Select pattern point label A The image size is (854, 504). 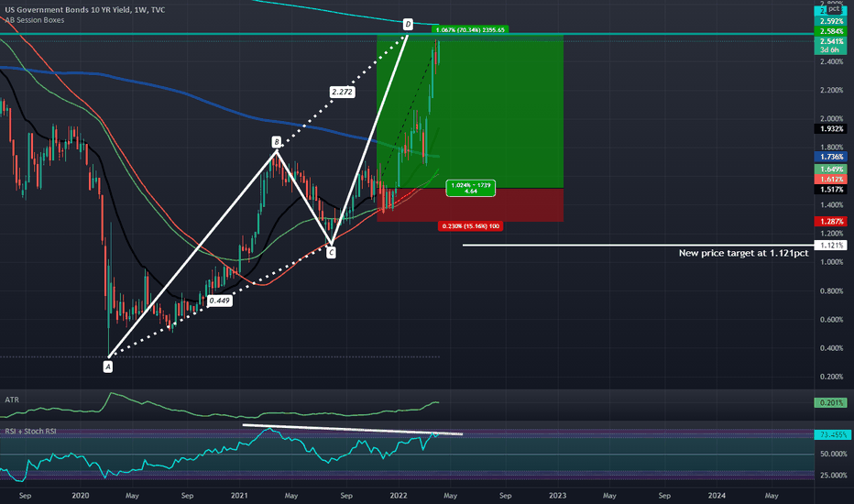[108, 367]
